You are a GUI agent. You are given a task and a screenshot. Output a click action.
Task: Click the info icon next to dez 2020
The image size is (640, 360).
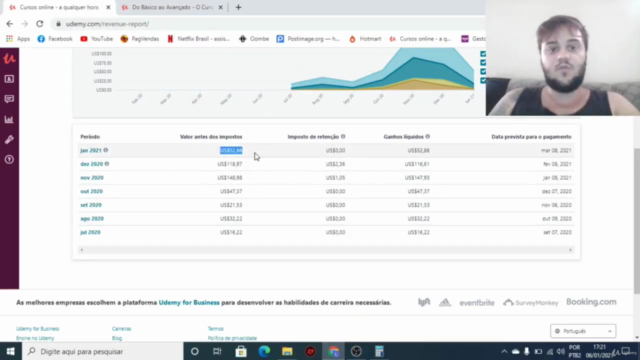click(107, 164)
